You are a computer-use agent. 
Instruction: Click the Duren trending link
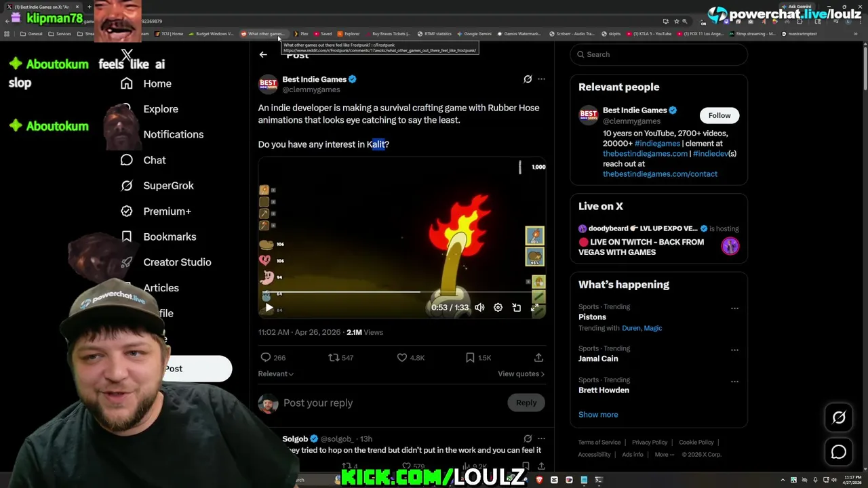tap(631, 328)
